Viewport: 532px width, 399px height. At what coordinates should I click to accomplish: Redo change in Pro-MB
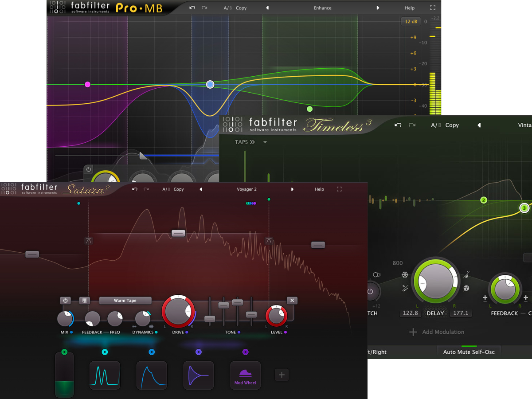pyautogui.click(x=204, y=8)
